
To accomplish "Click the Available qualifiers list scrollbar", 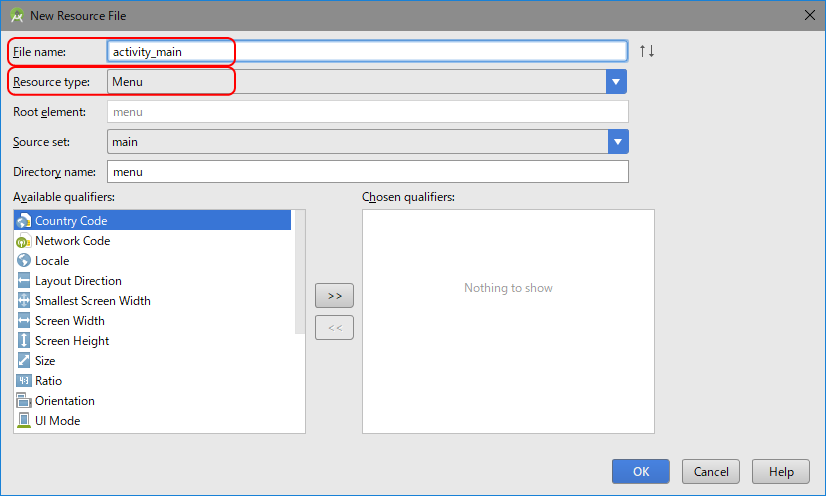I will pos(300,272).
